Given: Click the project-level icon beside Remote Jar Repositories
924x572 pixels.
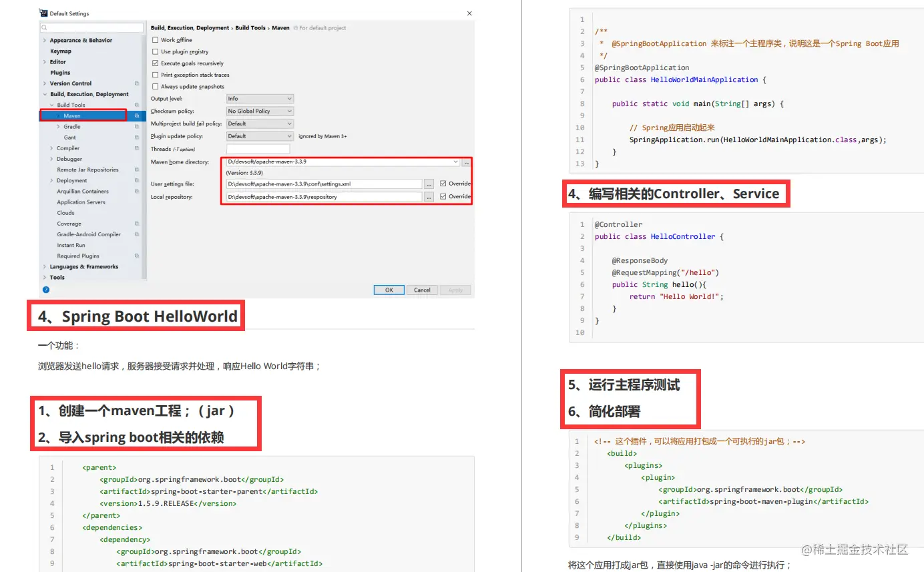Looking at the screenshot, I should 137,170.
